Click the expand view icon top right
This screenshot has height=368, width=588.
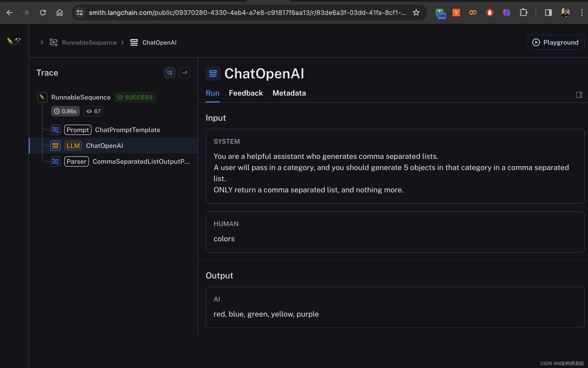pos(579,94)
